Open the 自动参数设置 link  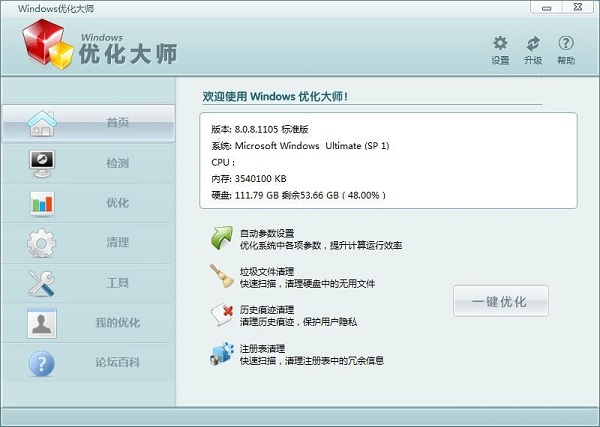(x=267, y=233)
